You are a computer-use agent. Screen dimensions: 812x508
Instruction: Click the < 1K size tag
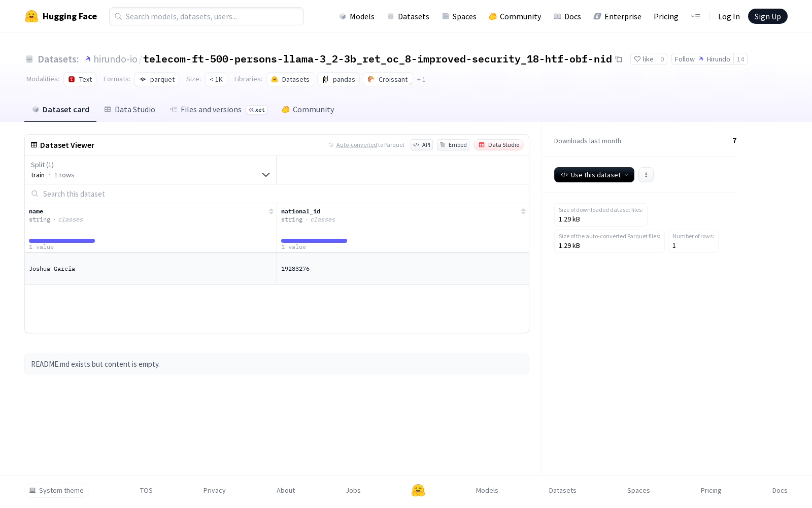coord(216,79)
